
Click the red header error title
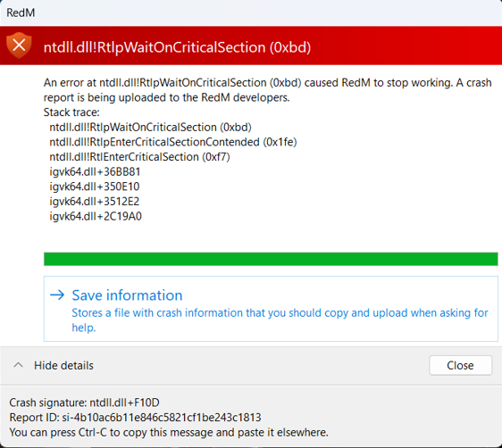click(177, 47)
